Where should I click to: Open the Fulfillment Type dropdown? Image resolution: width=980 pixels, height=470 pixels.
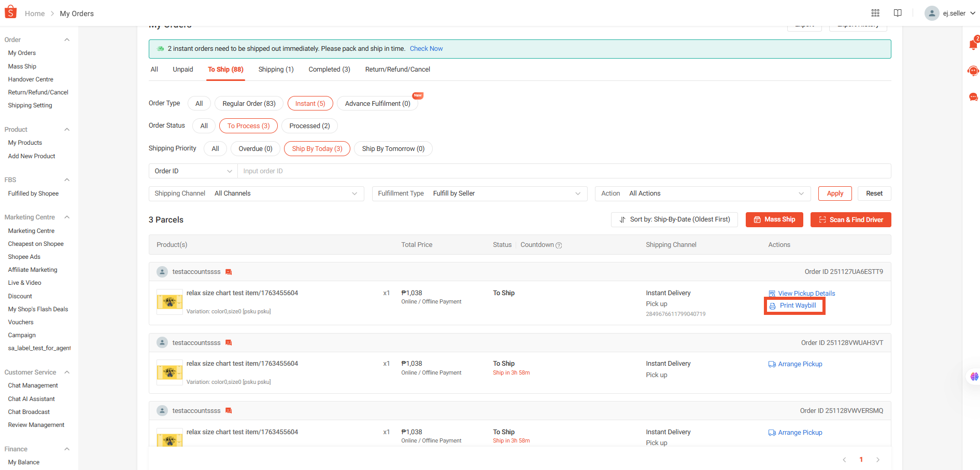(x=479, y=193)
